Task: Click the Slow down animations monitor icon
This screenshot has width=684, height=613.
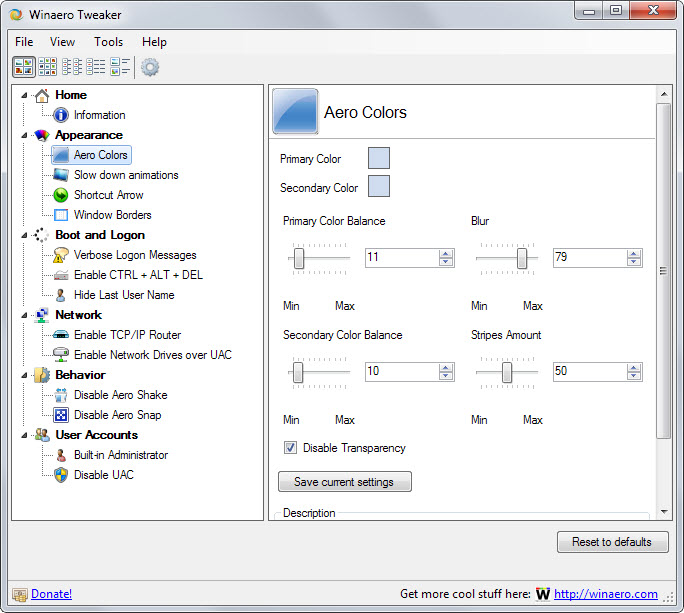Action: coord(61,175)
